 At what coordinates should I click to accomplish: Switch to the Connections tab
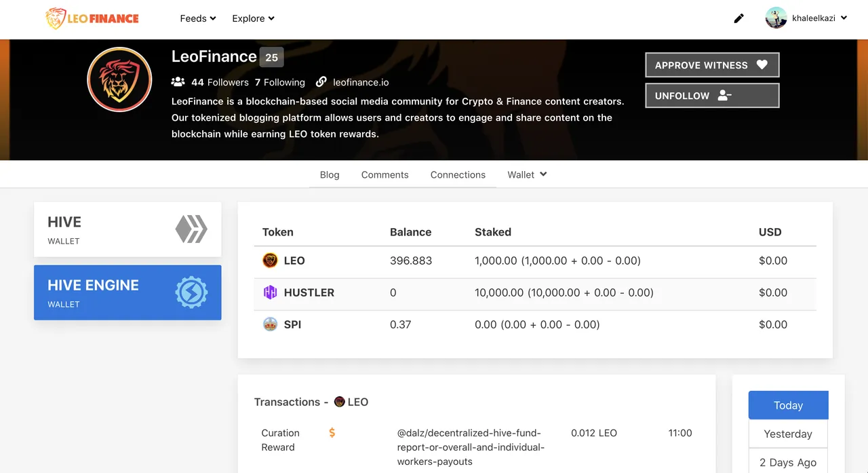point(458,174)
